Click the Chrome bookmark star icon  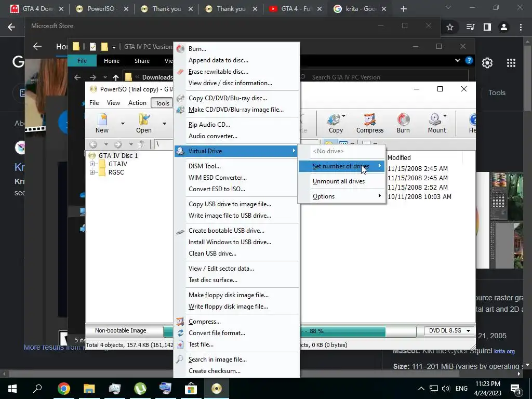[x=450, y=27]
